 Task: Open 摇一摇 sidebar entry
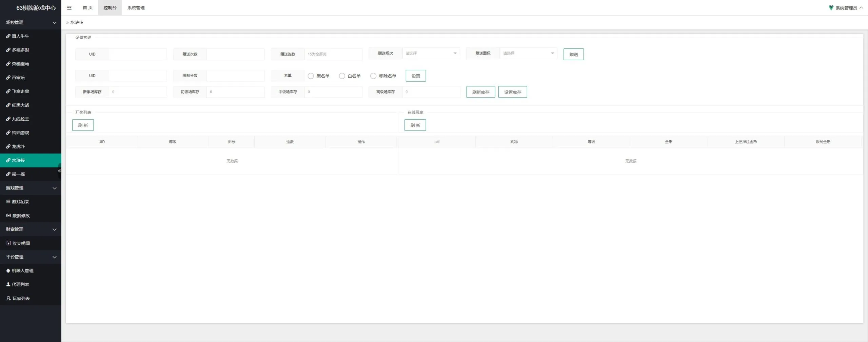tap(31, 174)
